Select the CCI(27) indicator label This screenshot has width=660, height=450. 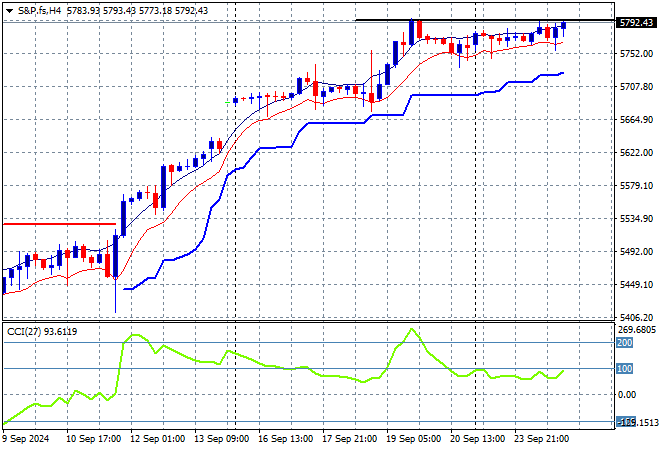coord(53,331)
